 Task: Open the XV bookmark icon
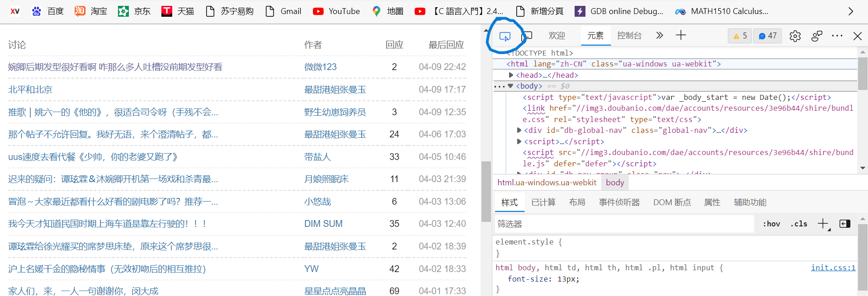click(15, 11)
